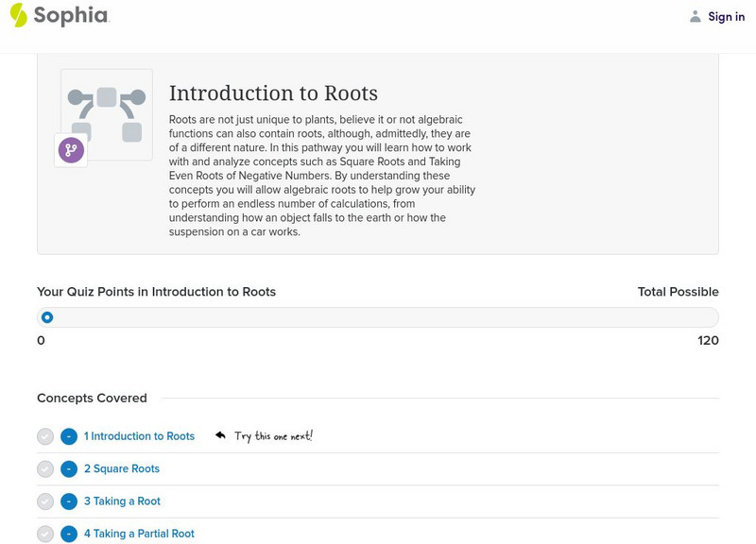Click the user profile icon beside Sign in
The height and width of the screenshot is (544, 756).
696,17
